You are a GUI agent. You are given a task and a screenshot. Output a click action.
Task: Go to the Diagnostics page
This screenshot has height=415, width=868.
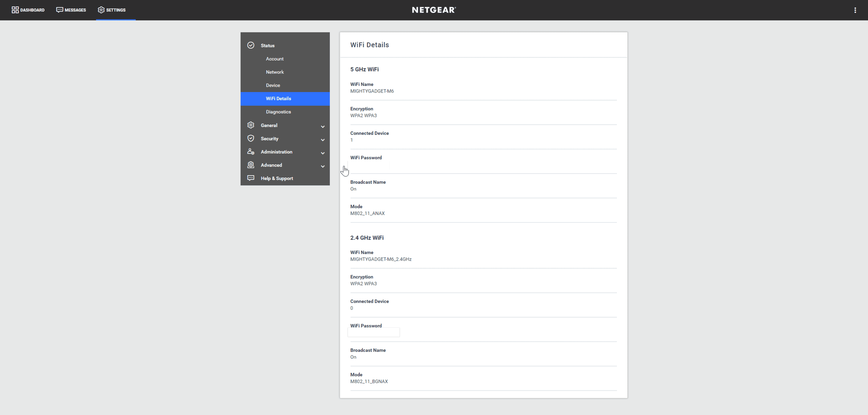coord(278,112)
